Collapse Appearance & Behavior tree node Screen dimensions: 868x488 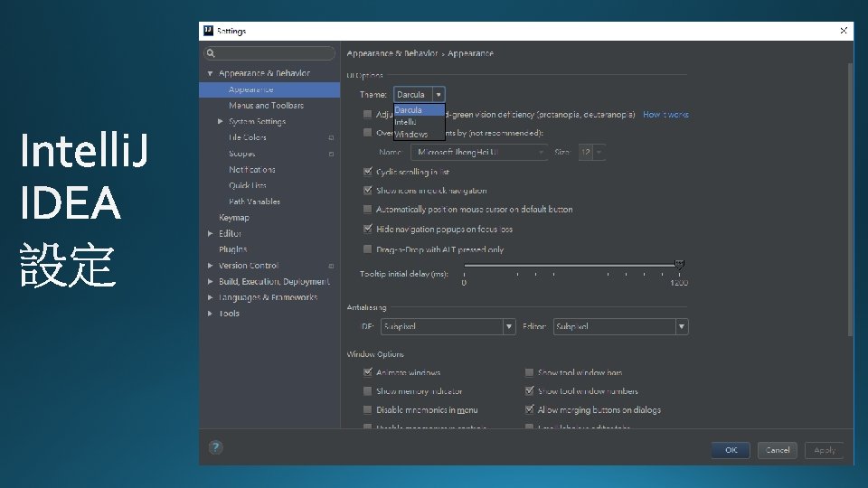[211, 73]
